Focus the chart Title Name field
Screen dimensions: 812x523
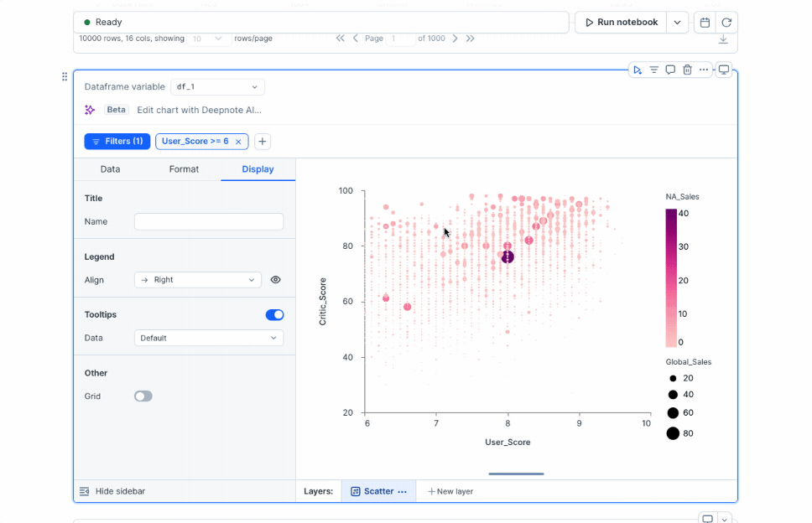point(209,221)
